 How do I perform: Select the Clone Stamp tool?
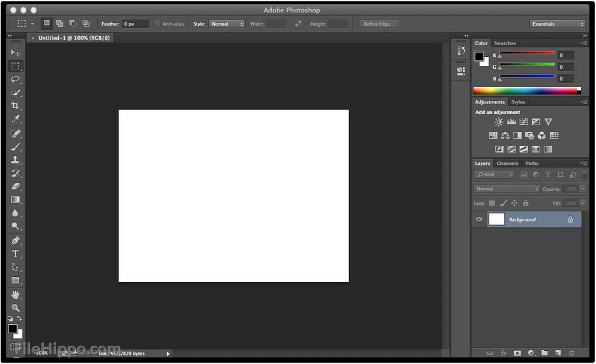point(15,160)
